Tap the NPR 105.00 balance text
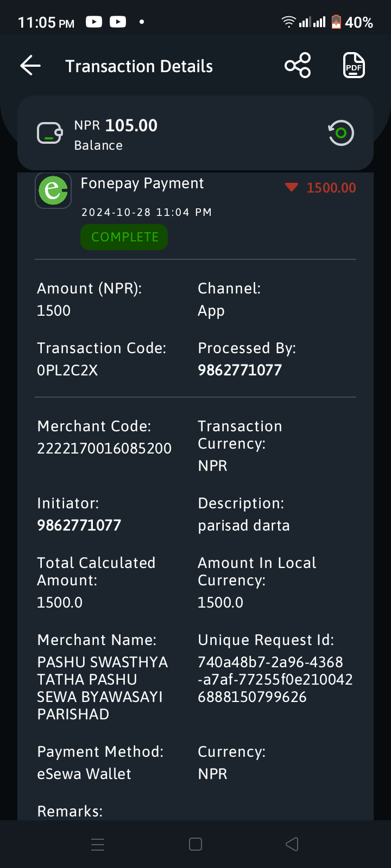This screenshot has width=391, height=868. tap(116, 125)
